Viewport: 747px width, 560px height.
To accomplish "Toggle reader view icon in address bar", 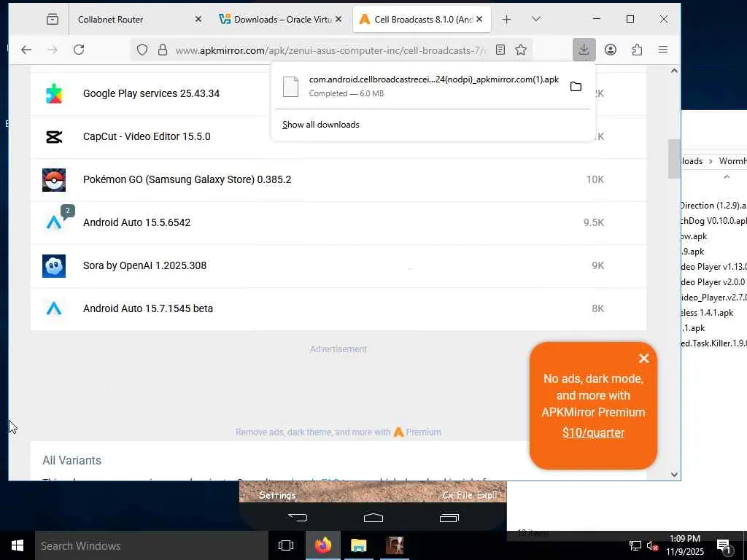I will coord(500,50).
